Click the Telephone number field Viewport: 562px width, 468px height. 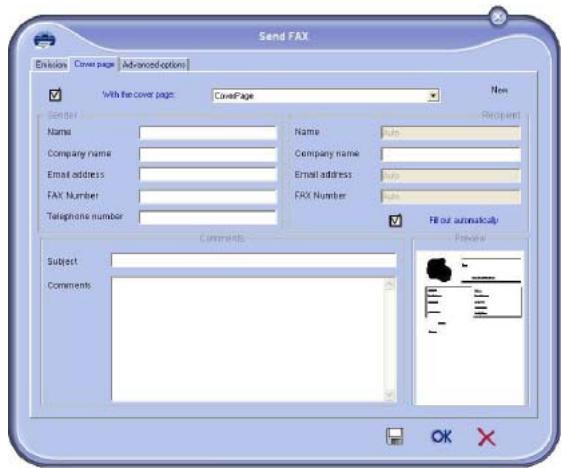(208, 218)
